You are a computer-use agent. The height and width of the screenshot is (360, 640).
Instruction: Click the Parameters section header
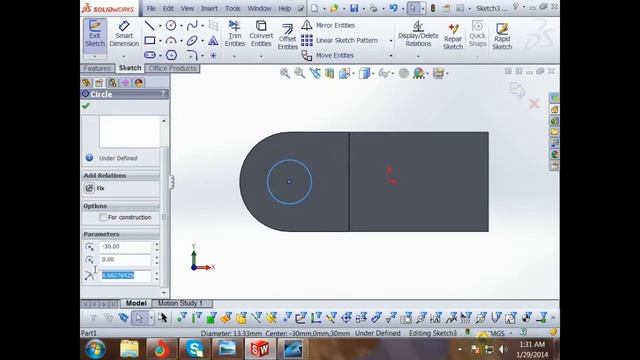pos(120,234)
